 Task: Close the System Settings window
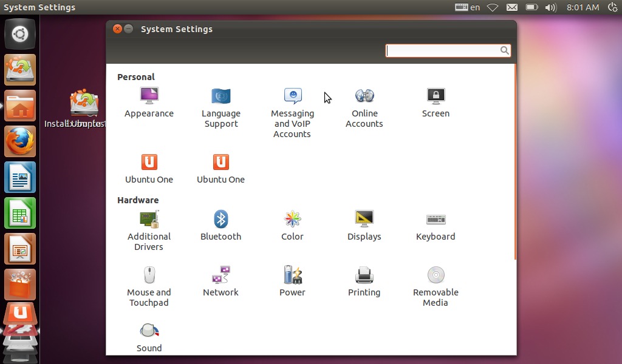click(x=117, y=29)
